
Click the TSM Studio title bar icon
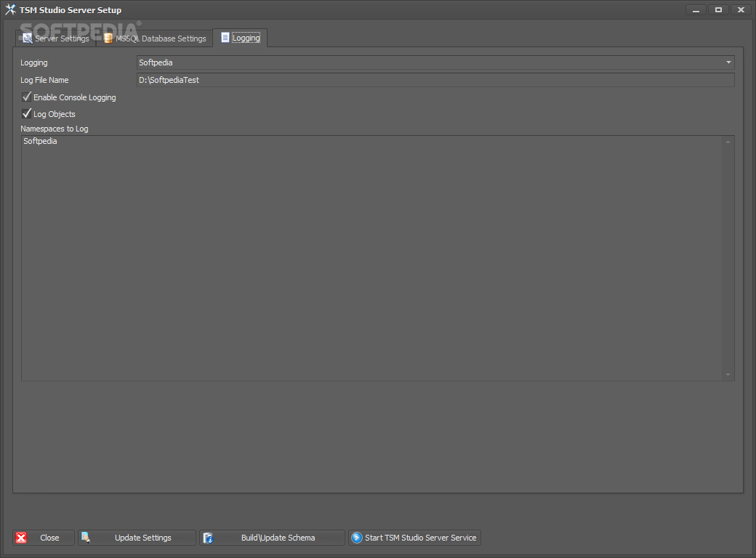point(10,9)
